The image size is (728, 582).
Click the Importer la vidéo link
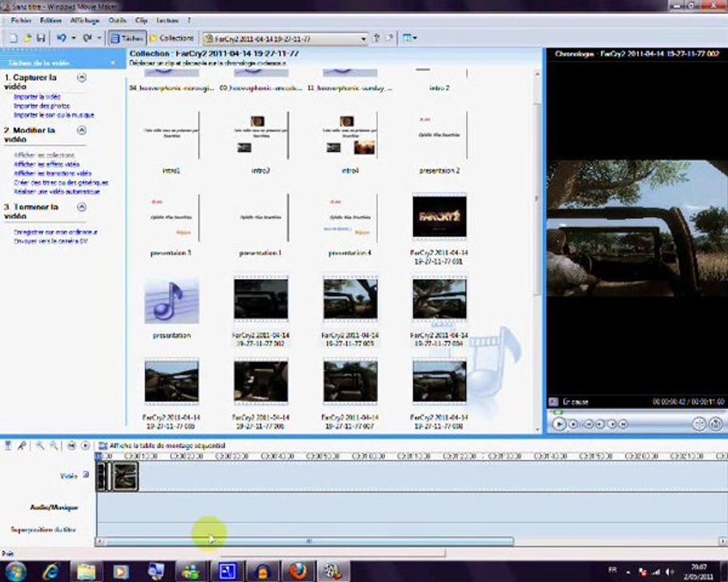click(x=37, y=97)
